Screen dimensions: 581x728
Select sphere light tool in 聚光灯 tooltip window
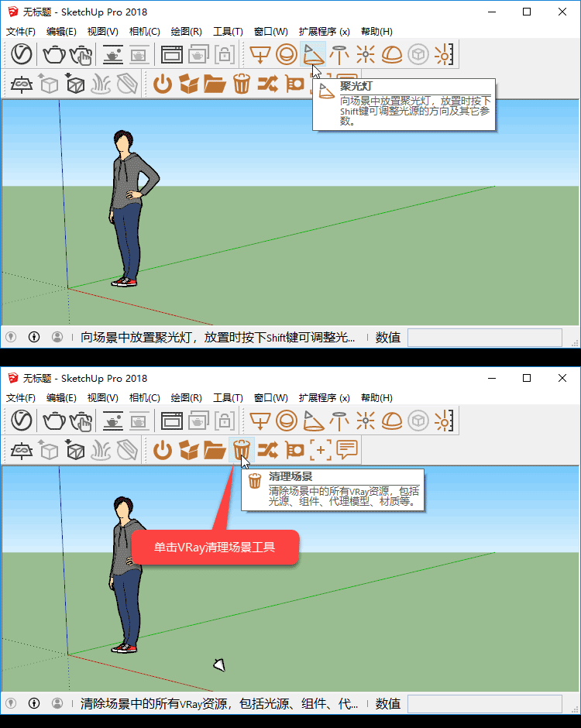point(287,54)
